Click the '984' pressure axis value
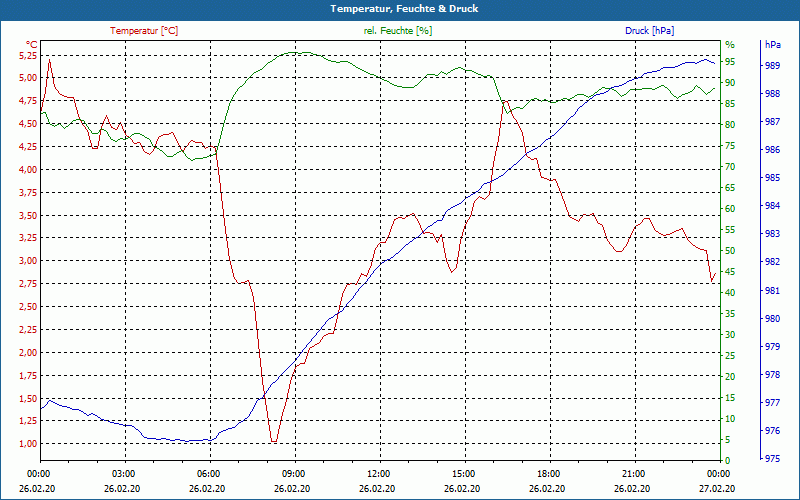Image resolution: width=800 pixels, height=500 pixels. [x=772, y=206]
